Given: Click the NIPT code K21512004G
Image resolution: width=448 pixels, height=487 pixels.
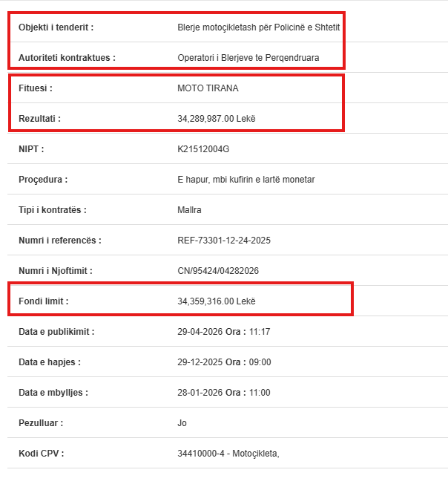Looking at the screenshot, I should [x=204, y=148].
